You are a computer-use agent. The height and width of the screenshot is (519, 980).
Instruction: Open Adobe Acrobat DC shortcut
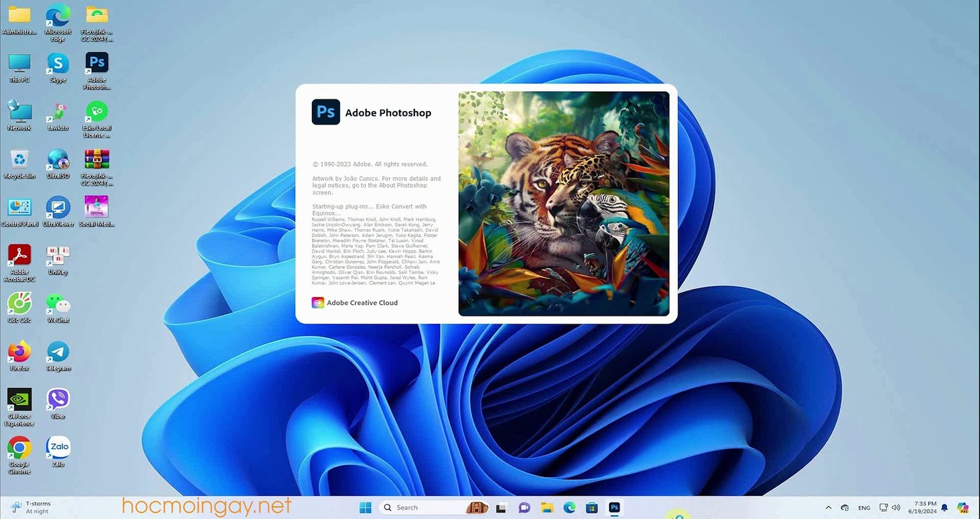pos(19,263)
